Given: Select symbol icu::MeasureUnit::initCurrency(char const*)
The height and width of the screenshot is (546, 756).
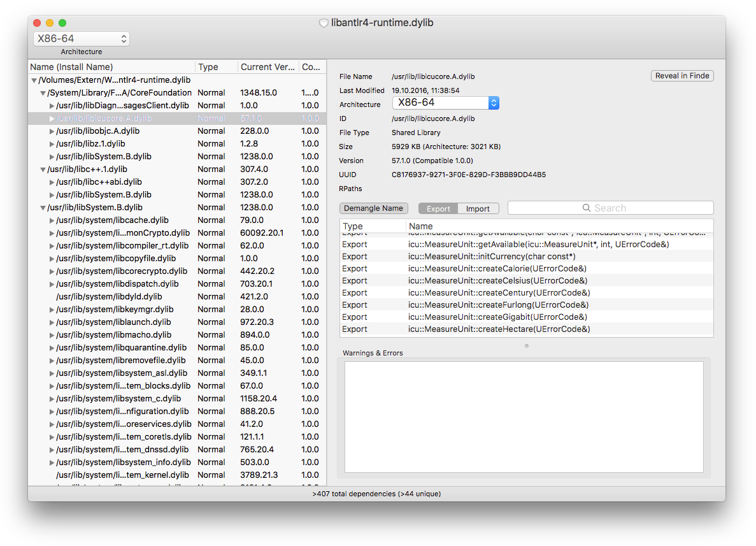Looking at the screenshot, I should pos(527,257).
